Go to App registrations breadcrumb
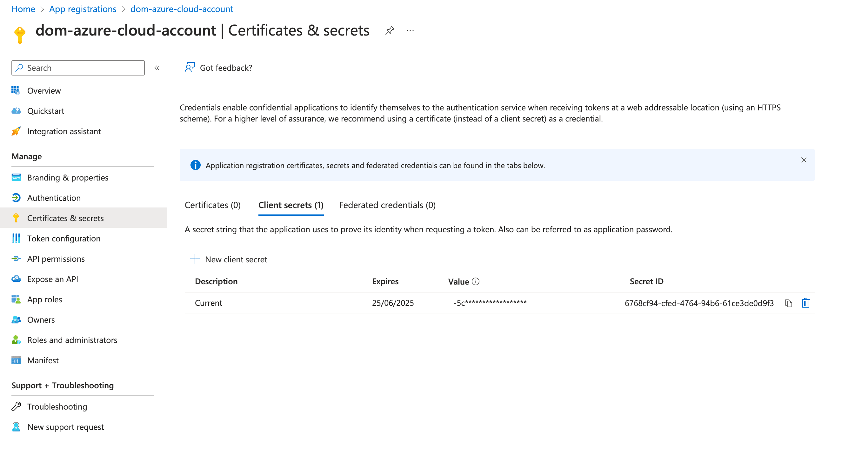Image resolution: width=868 pixels, height=460 pixels. pyautogui.click(x=83, y=9)
